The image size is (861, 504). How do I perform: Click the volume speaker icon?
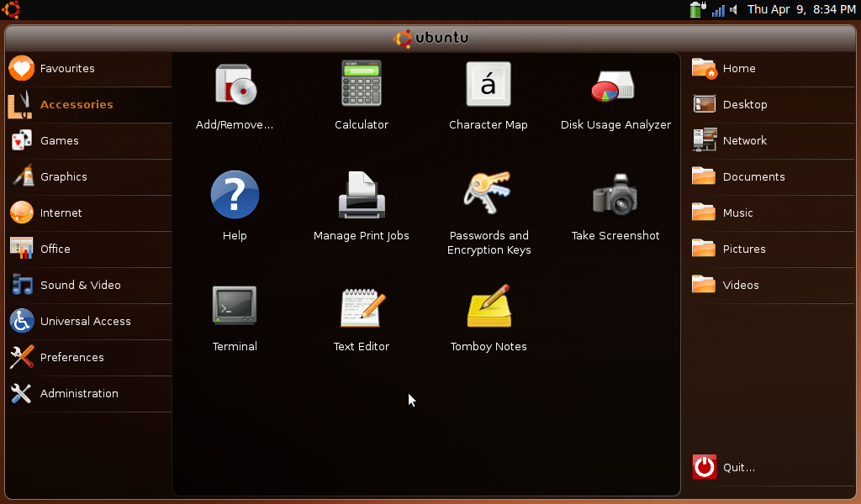click(733, 10)
